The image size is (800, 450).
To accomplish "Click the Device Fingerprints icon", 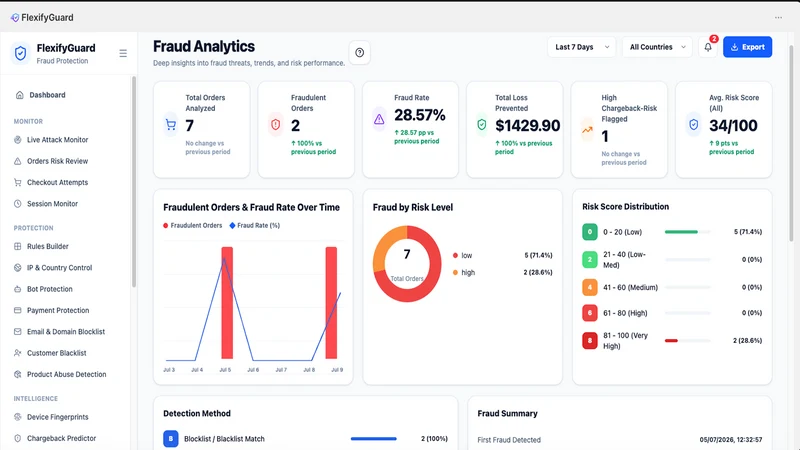I will (x=17, y=417).
